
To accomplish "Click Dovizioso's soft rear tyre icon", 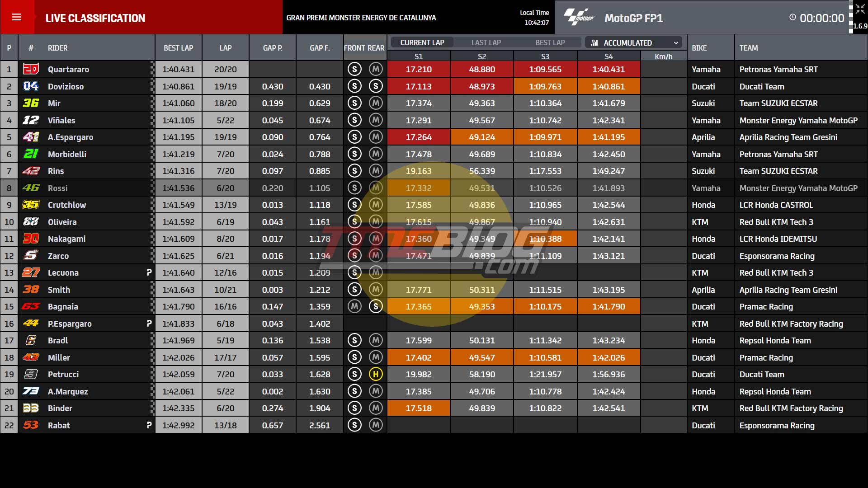I will (376, 86).
